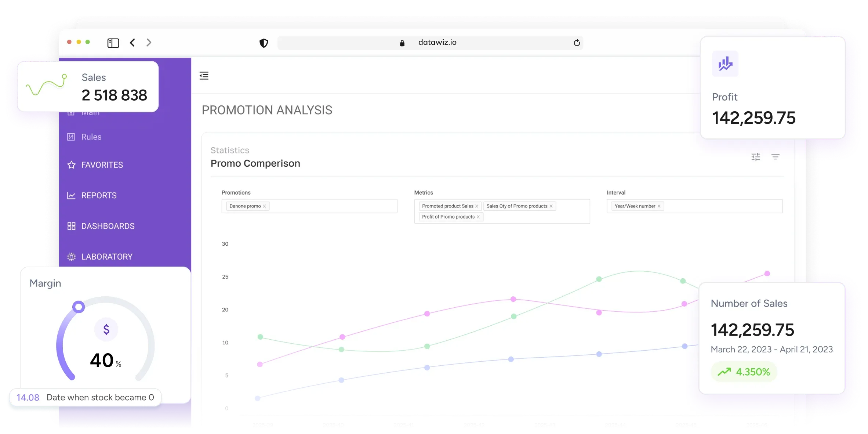Remove the Danone promo tag
The height and width of the screenshot is (434, 868).
coord(264,206)
